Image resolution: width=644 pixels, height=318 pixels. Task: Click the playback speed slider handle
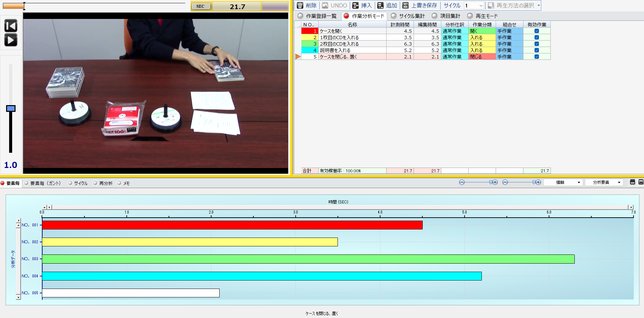(x=11, y=108)
